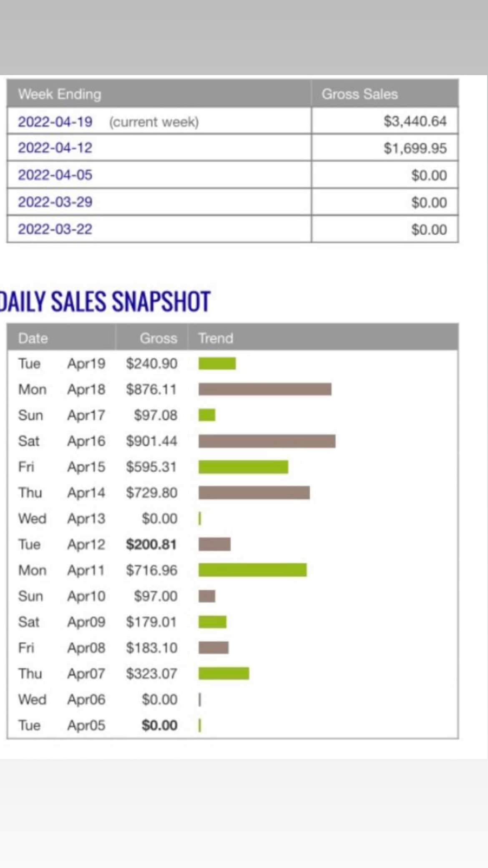488x868 pixels.
Task: Click the $1,699.95 gross sales cell
Action: coord(415,148)
